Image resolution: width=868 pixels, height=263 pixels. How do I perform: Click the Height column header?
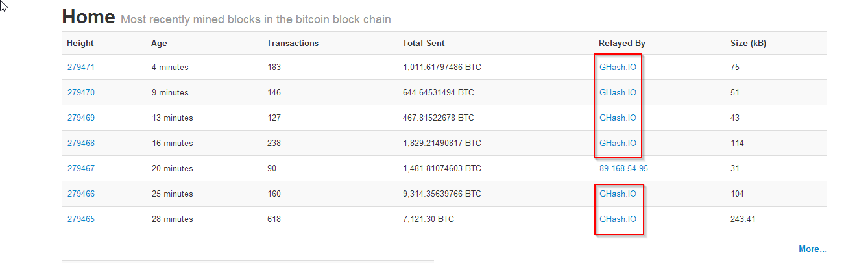click(80, 43)
